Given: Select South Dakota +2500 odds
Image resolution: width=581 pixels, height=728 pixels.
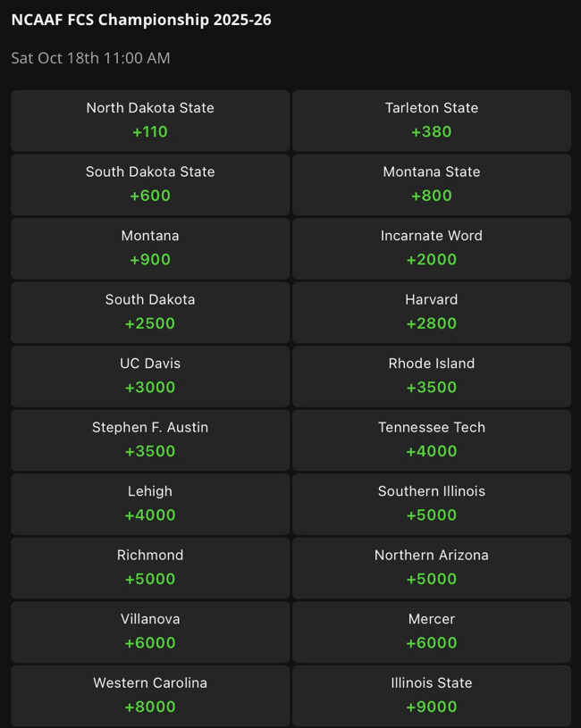Looking at the screenshot, I should (150, 312).
